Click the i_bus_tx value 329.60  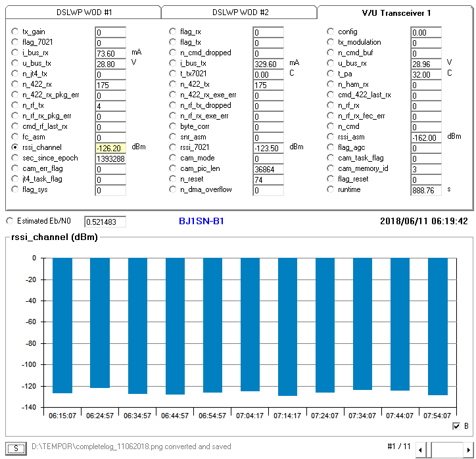tap(268, 64)
